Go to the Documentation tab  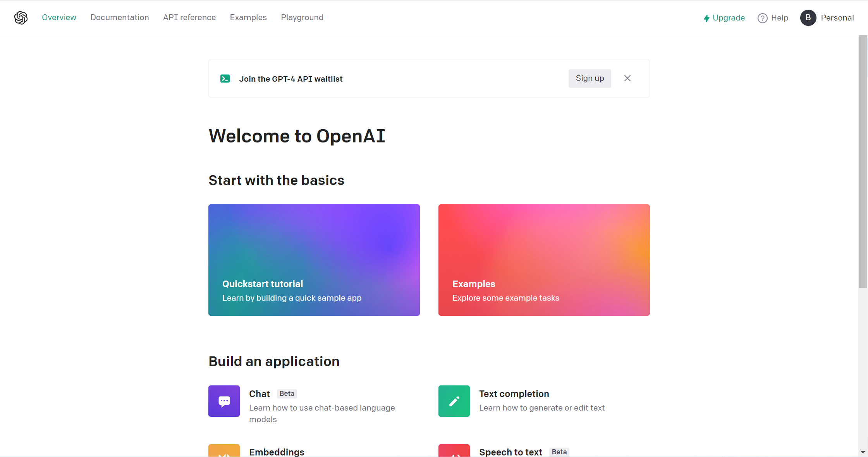coord(120,17)
